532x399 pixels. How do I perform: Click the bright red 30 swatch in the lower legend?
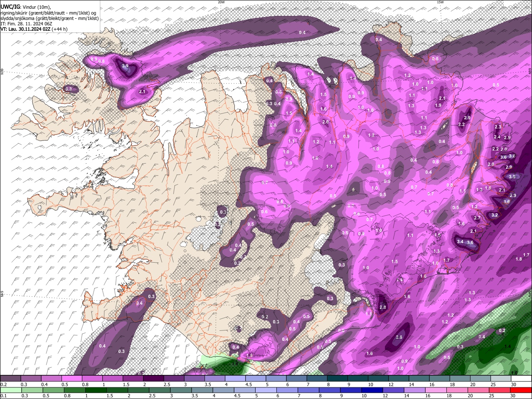click(521, 390)
